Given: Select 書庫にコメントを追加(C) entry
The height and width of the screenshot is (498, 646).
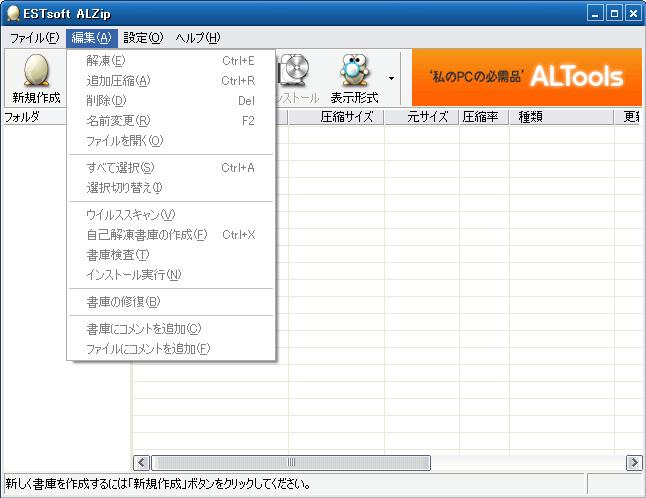Looking at the screenshot, I should pos(171,329).
